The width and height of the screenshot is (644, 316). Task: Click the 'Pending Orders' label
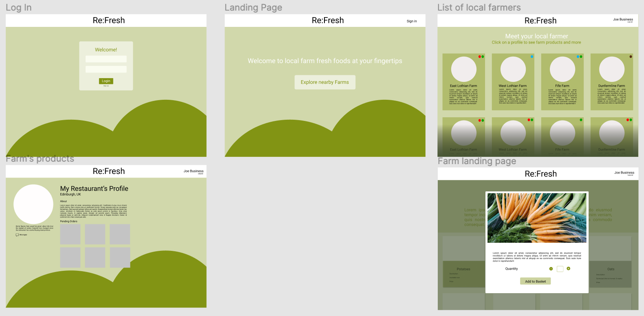69,222
